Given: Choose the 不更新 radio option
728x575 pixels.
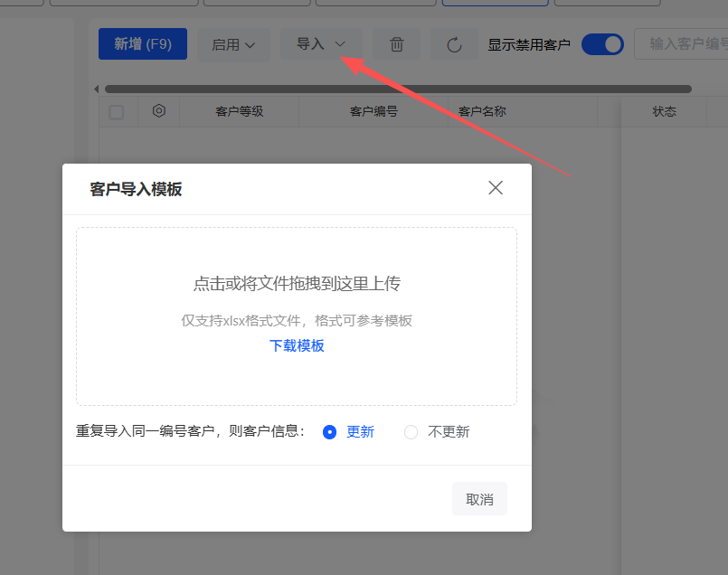Looking at the screenshot, I should pos(411,432).
